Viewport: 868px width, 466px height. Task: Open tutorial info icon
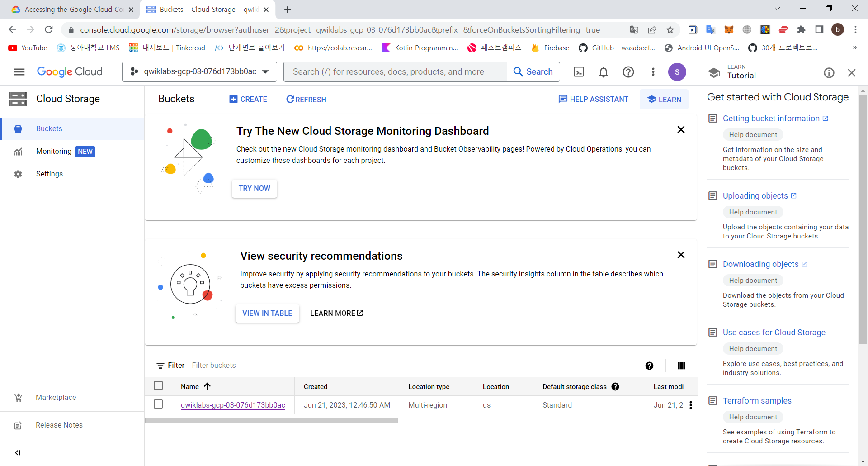(x=829, y=73)
